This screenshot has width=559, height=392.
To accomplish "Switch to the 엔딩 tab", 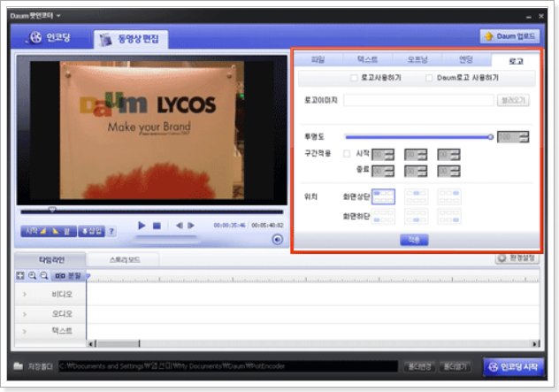I will coord(466,59).
